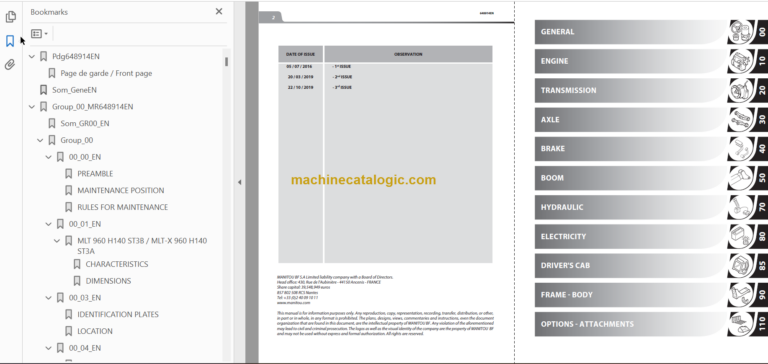Collapse the MLT 960 H140 ST3B bookmark node

[57, 241]
